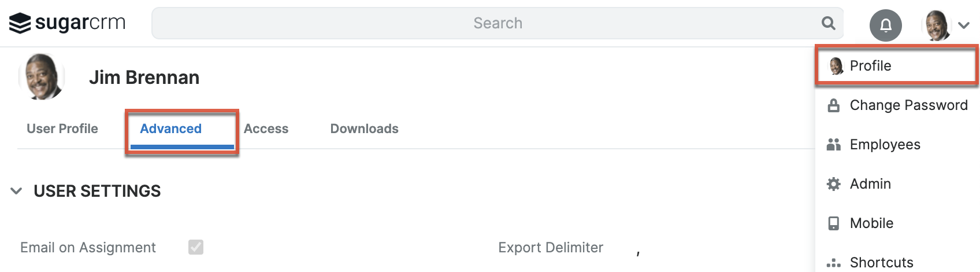The width and height of the screenshot is (980, 272).
Task: Click Jim Brennan's large profile picture
Action: 41,76
